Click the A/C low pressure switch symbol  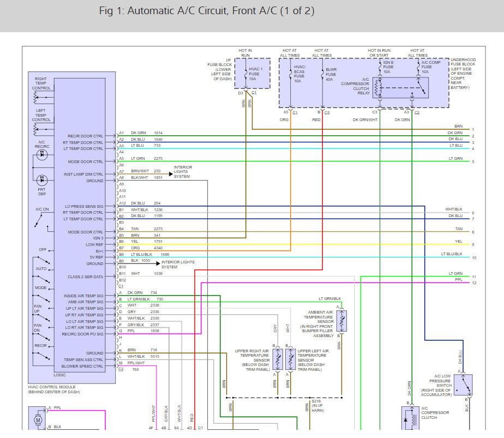pyautogui.click(x=463, y=385)
